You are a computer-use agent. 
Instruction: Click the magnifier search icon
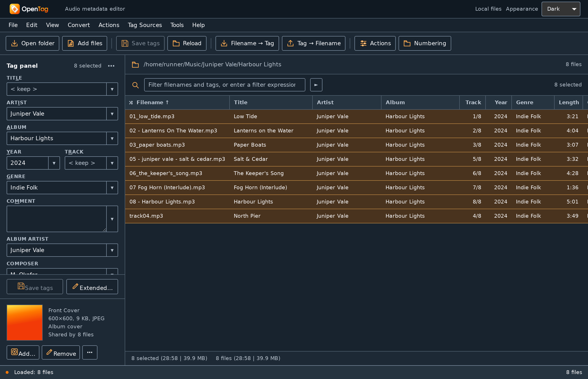click(135, 85)
